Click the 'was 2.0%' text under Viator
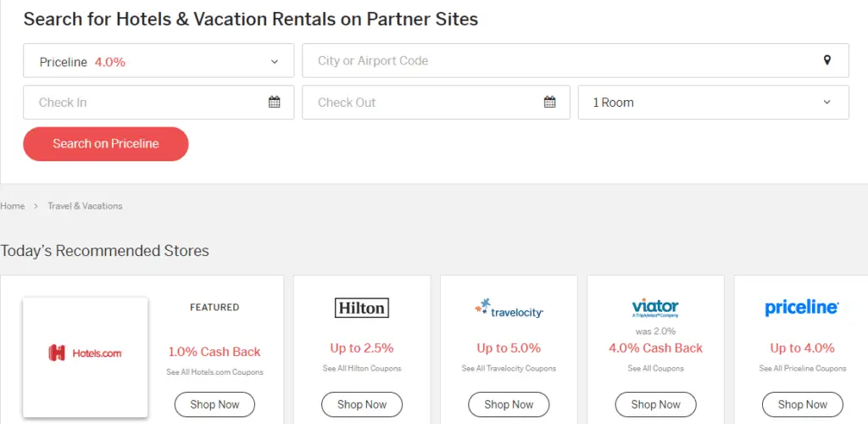Image resolution: width=868 pixels, height=424 pixels. 655,332
